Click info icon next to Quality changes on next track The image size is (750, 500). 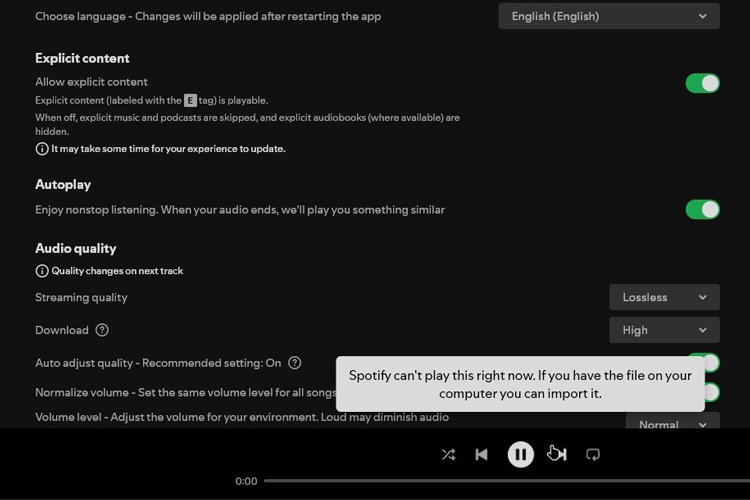click(x=42, y=271)
